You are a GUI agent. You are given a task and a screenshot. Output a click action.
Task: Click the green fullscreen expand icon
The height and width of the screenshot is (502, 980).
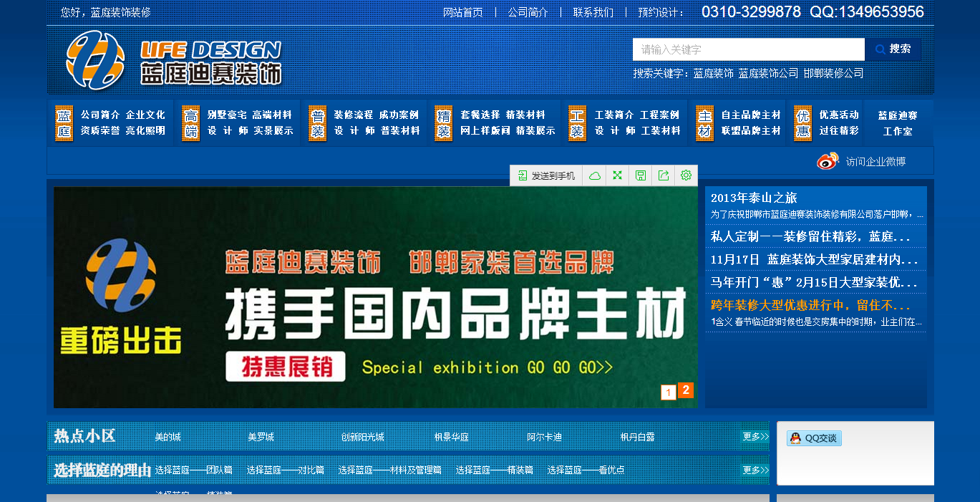click(617, 175)
